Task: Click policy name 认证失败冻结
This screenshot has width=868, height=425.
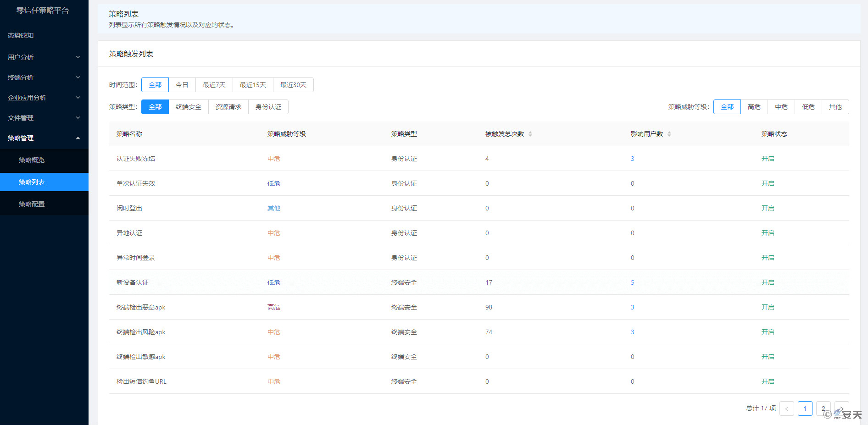Action: (x=136, y=159)
